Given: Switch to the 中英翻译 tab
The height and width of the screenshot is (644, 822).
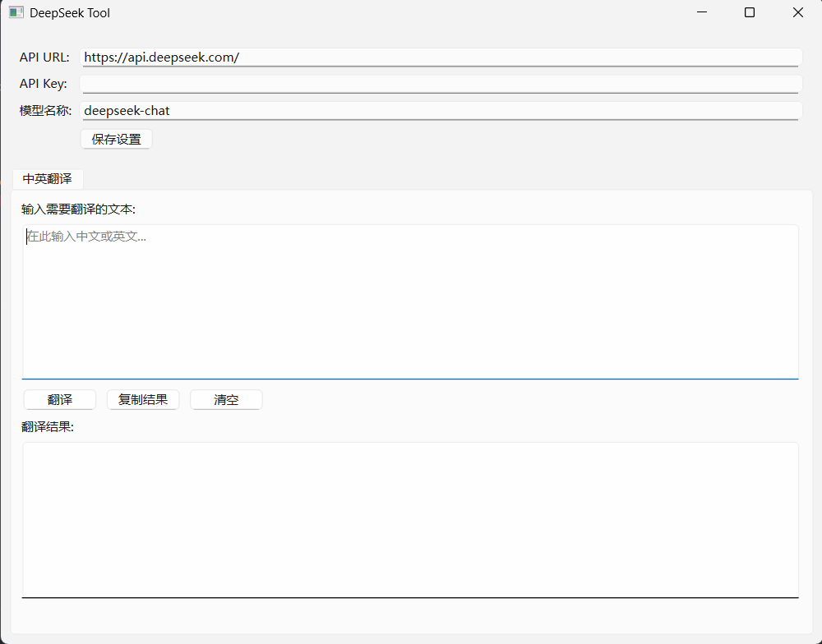Looking at the screenshot, I should click(47, 179).
